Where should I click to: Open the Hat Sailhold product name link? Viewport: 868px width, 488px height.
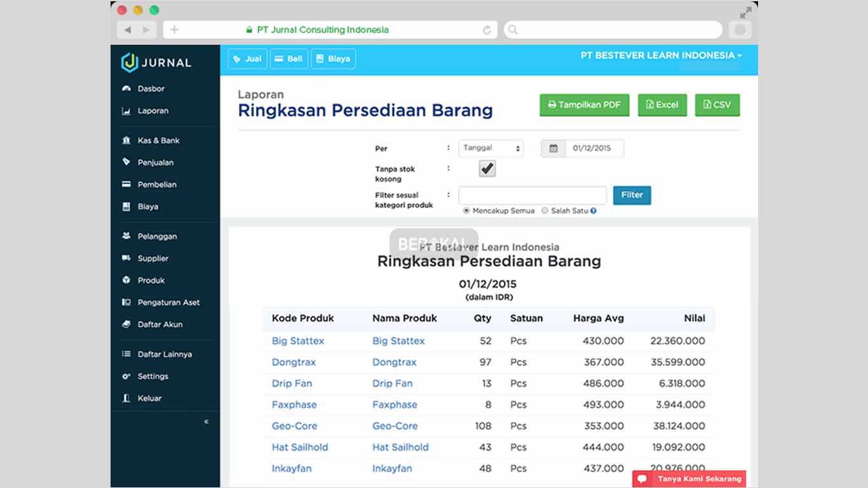click(x=400, y=447)
